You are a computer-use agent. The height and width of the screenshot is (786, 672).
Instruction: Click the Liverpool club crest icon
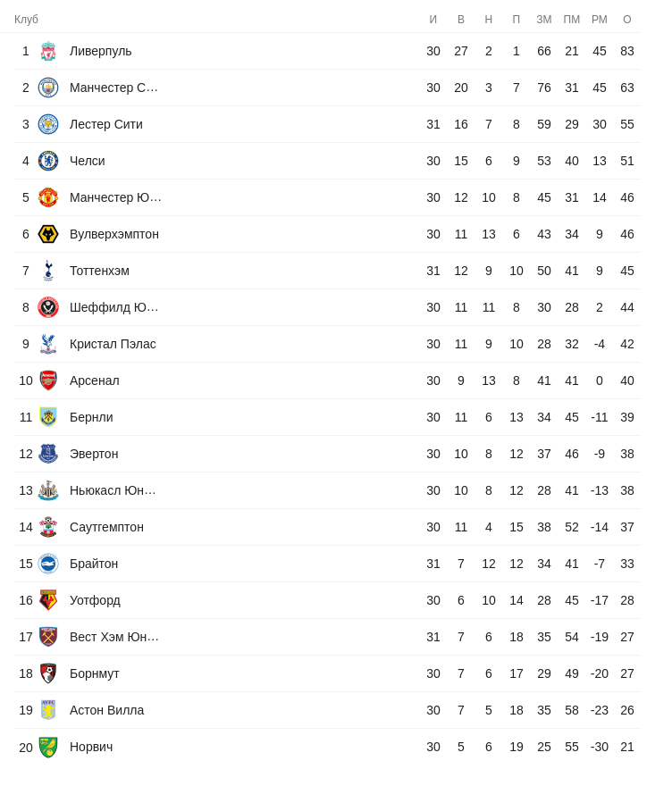(48, 51)
